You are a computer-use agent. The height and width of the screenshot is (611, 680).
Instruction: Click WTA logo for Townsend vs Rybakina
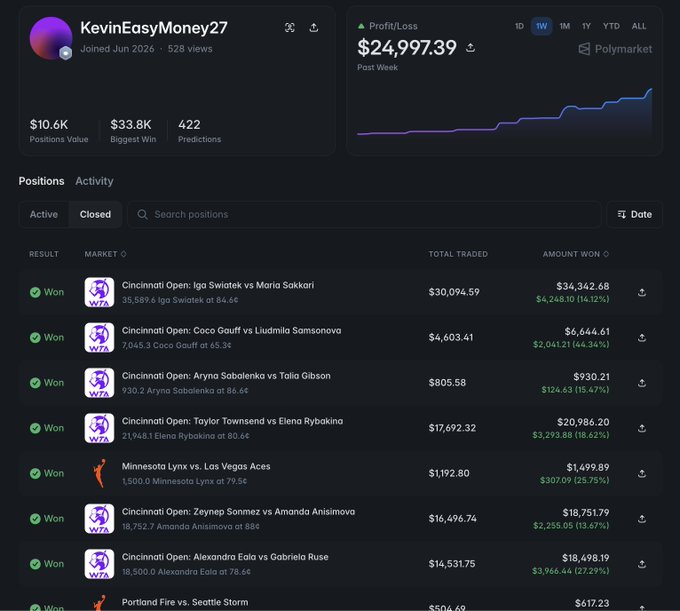(x=99, y=428)
